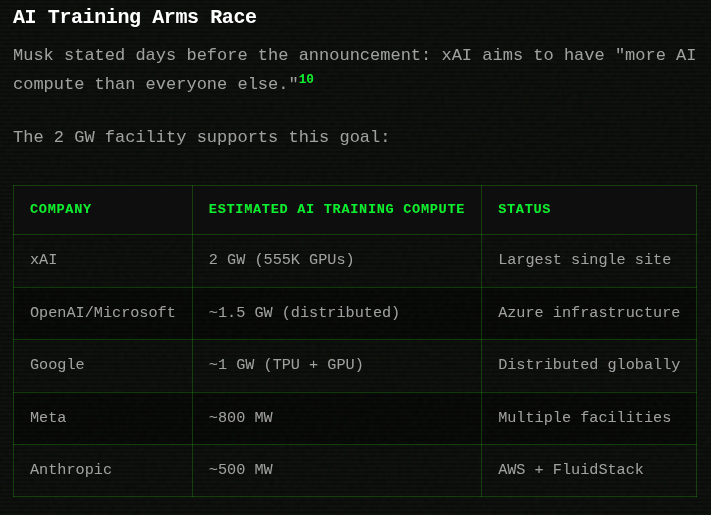The height and width of the screenshot is (515, 711).
Task: Click the COMPANY column header
Action: point(61,209)
